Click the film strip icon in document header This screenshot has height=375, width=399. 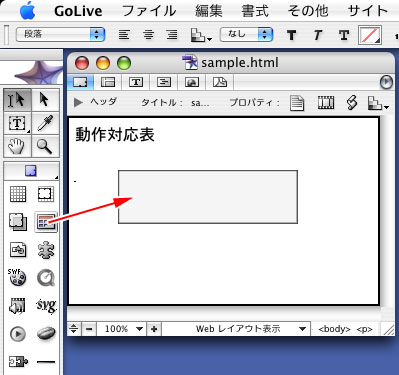tap(326, 103)
